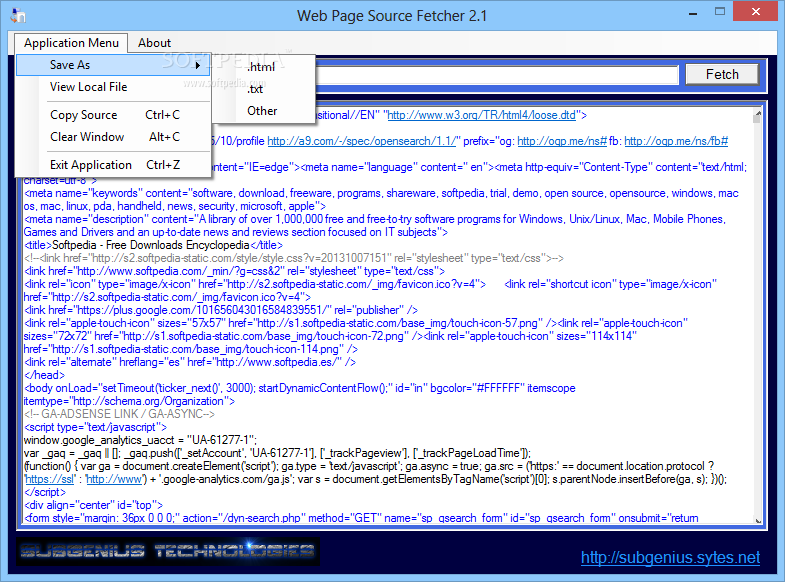Click the commented stylesheet link line
Screen dimensions: 785x582
coord(294,258)
